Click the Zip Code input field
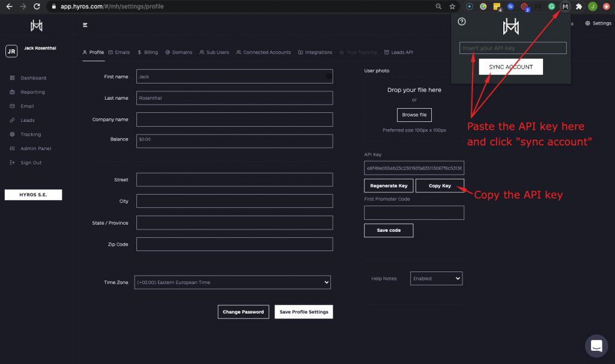Viewport: 615px width, 364px height. (235, 244)
